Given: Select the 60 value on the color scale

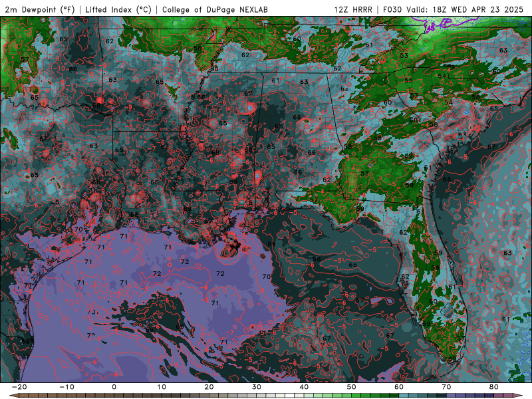Looking at the screenshot, I should tap(399, 387).
